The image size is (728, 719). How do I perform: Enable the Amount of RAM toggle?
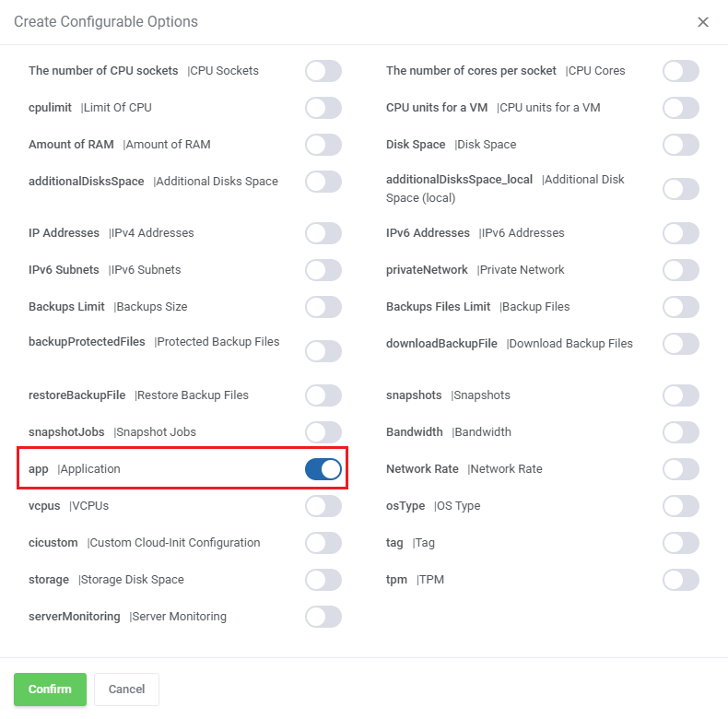tap(323, 145)
